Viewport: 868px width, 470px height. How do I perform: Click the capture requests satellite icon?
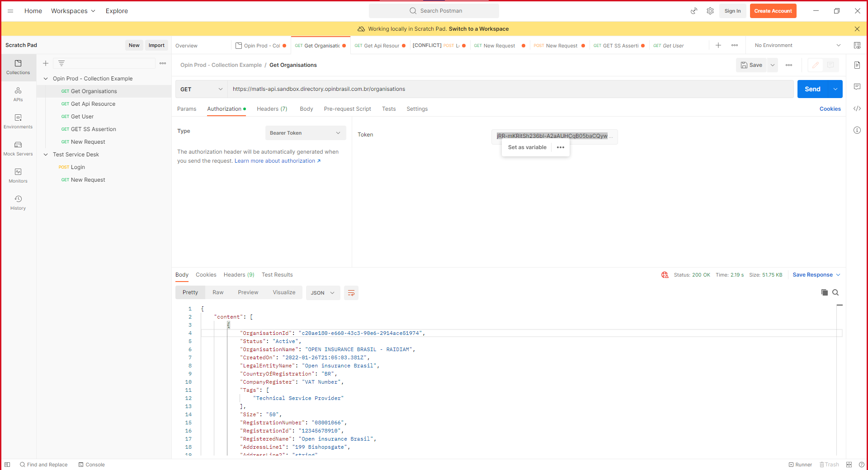tap(694, 11)
